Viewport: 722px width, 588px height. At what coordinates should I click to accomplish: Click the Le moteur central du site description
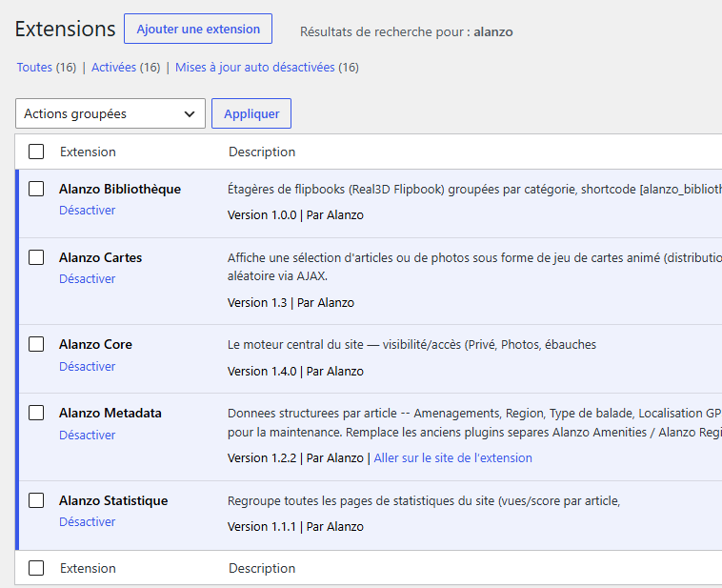tap(411, 345)
